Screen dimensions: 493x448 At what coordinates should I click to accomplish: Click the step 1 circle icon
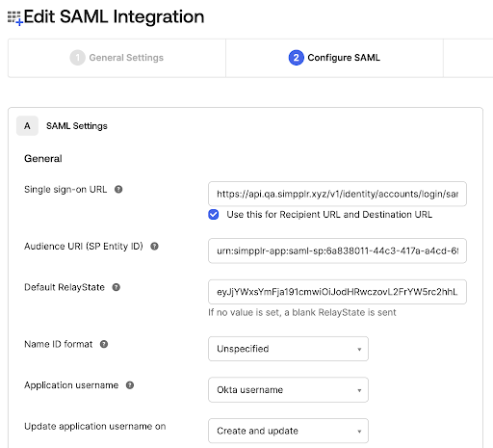click(77, 58)
